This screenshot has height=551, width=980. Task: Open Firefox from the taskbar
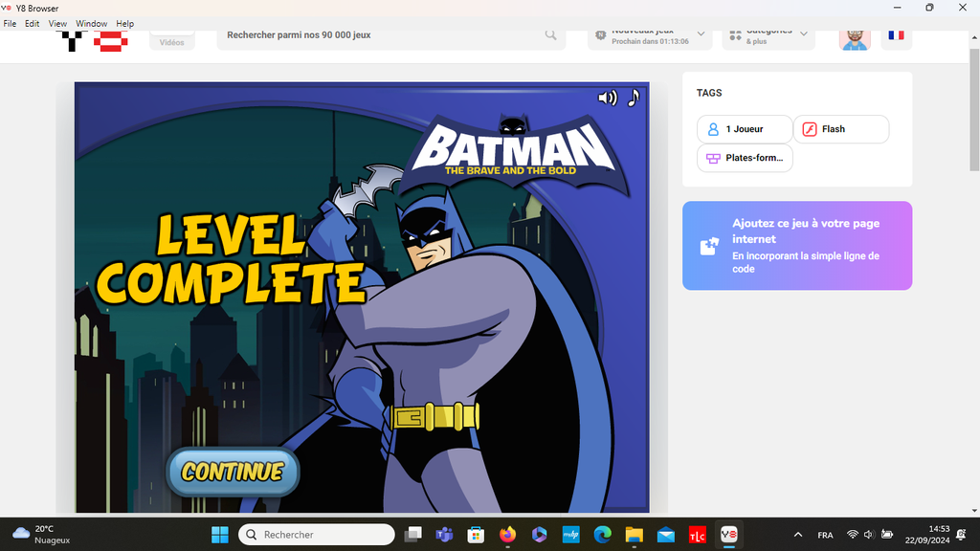507,535
